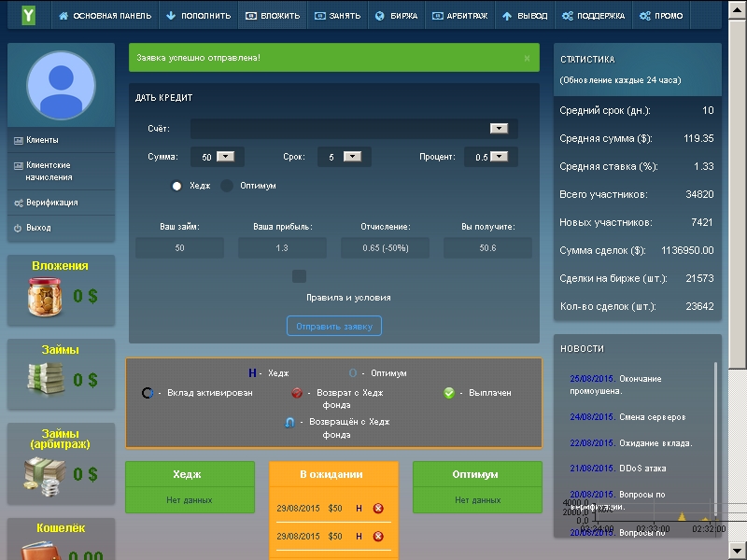The height and width of the screenshot is (560, 747).
Task: Click the Ваш займ value field
Action: [x=179, y=247]
